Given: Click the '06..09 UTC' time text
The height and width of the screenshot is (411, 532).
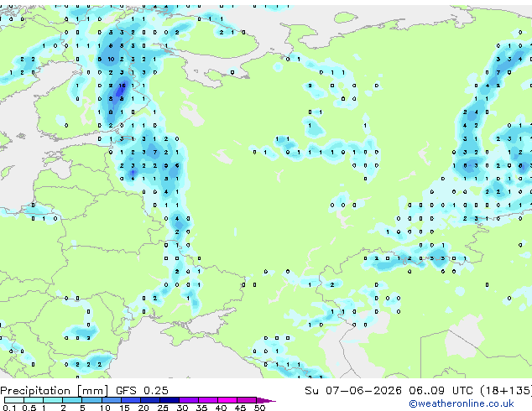Looking at the screenshot, I should pyautogui.click(x=441, y=391).
